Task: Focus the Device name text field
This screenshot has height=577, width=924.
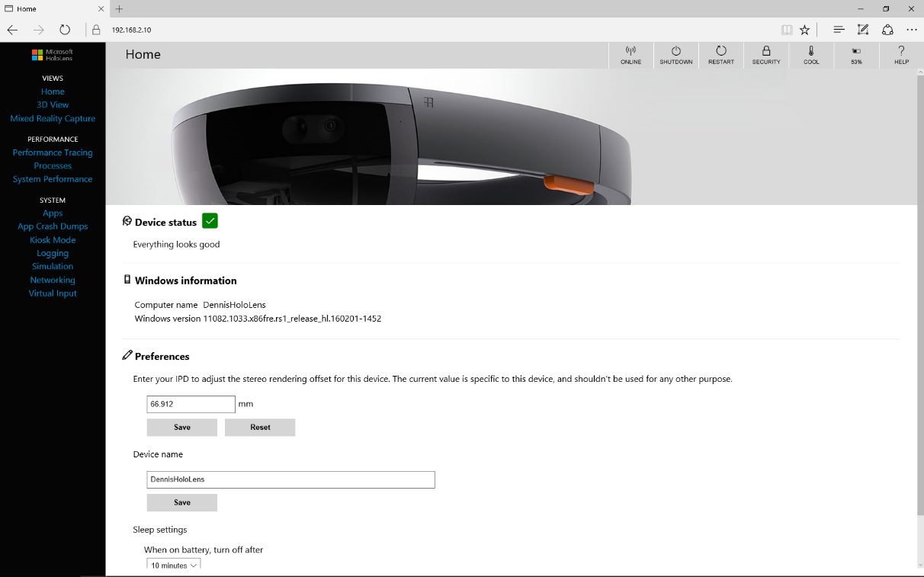Action: pyautogui.click(x=290, y=479)
